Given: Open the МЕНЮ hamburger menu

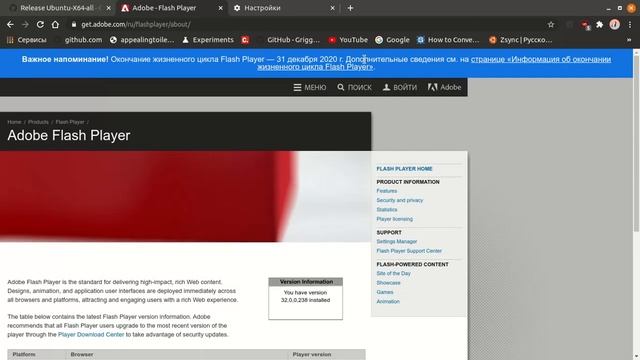Looking at the screenshot, I should (310, 87).
